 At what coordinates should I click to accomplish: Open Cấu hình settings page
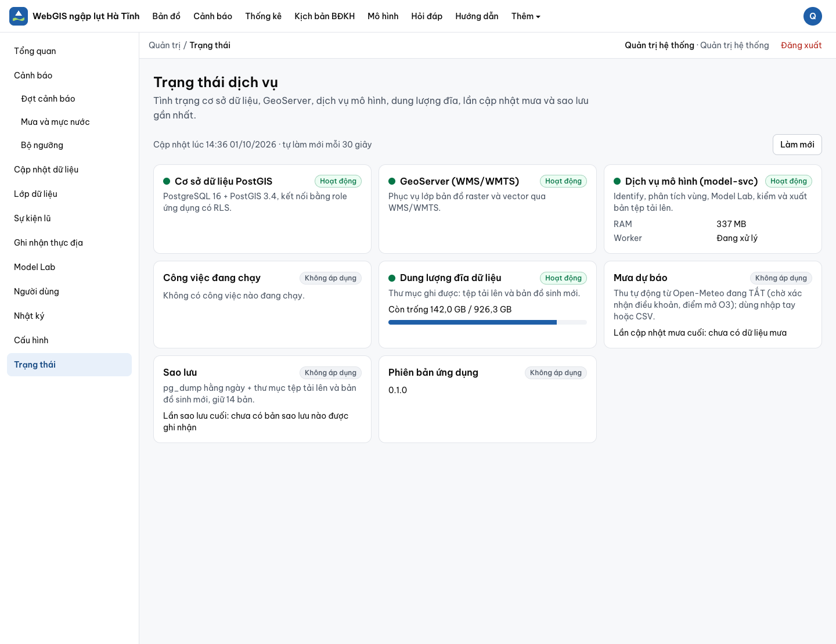pyautogui.click(x=70, y=340)
